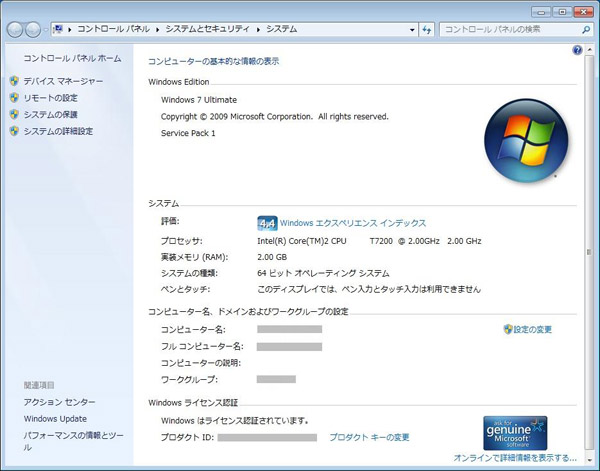The height and width of the screenshot is (471, 600).
Task: Click the computer icon in address bar
Action: pos(58,29)
